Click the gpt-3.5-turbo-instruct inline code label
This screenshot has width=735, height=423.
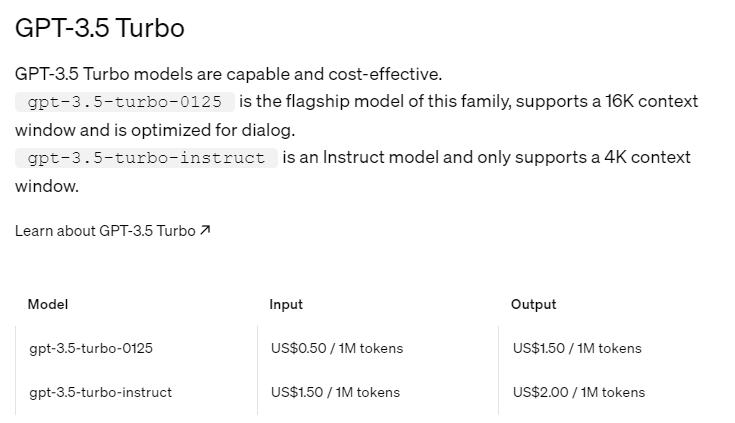point(146,158)
